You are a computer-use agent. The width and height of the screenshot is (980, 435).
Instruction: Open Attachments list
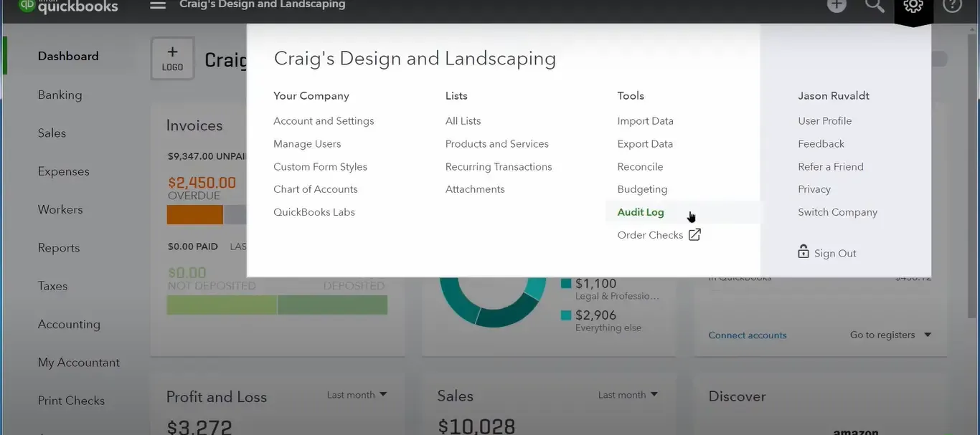pos(475,189)
